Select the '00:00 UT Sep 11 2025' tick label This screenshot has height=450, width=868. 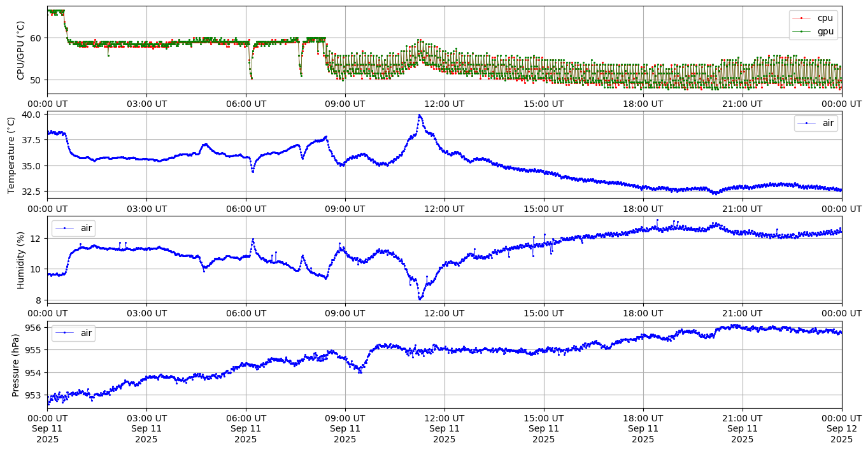pyautogui.click(x=47, y=428)
